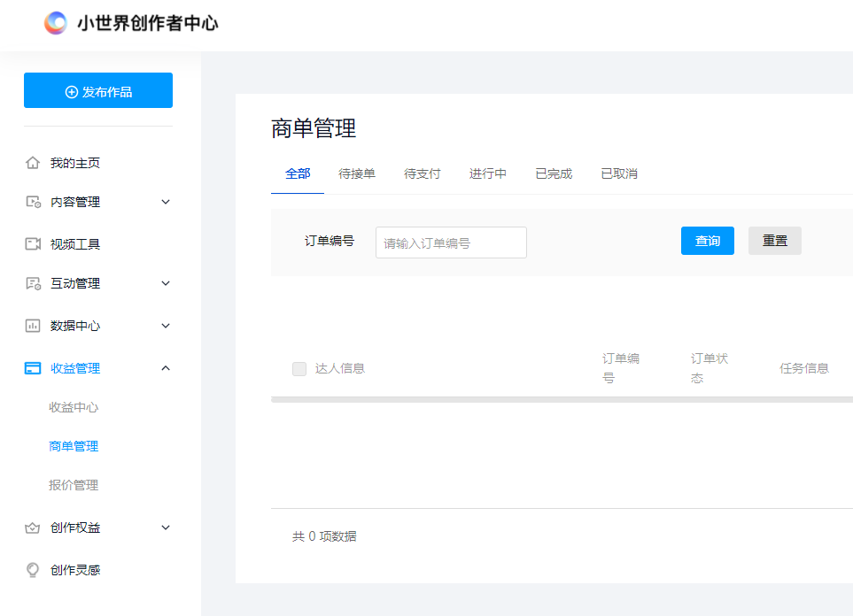The width and height of the screenshot is (853, 616).
Task: Click the 订单编号 input field
Action: [x=450, y=242]
